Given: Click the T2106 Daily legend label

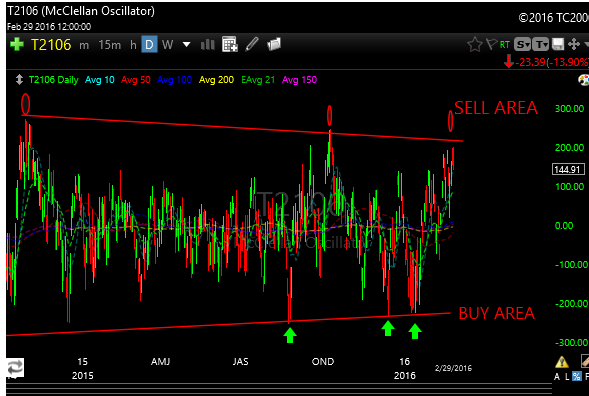Looking at the screenshot, I should point(54,80).
